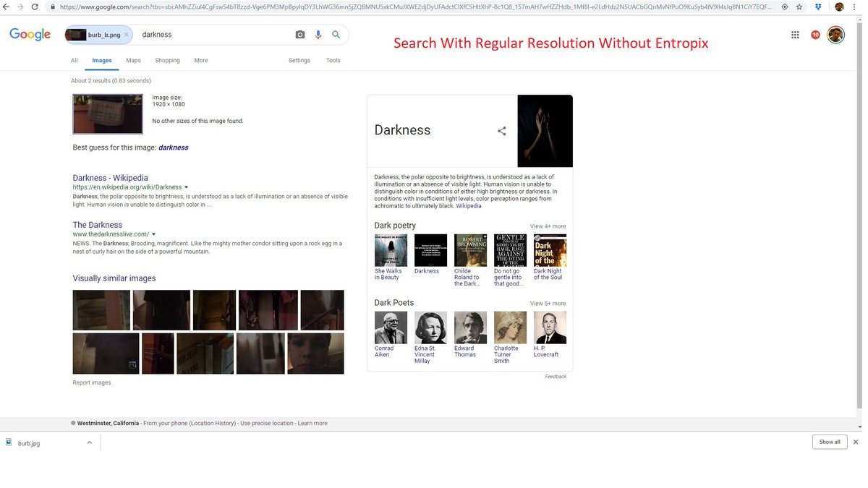Open Do not go gentle card
Screen dimensions: 868x488
[x=510, y=260]
